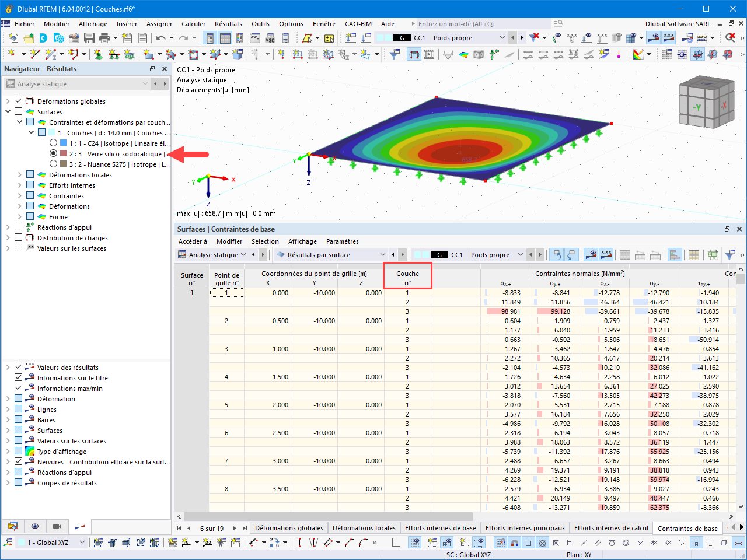Viewport: 747px width, 560px height.
Task: Click the new line tool icon
Action: [x=35, y=54]
